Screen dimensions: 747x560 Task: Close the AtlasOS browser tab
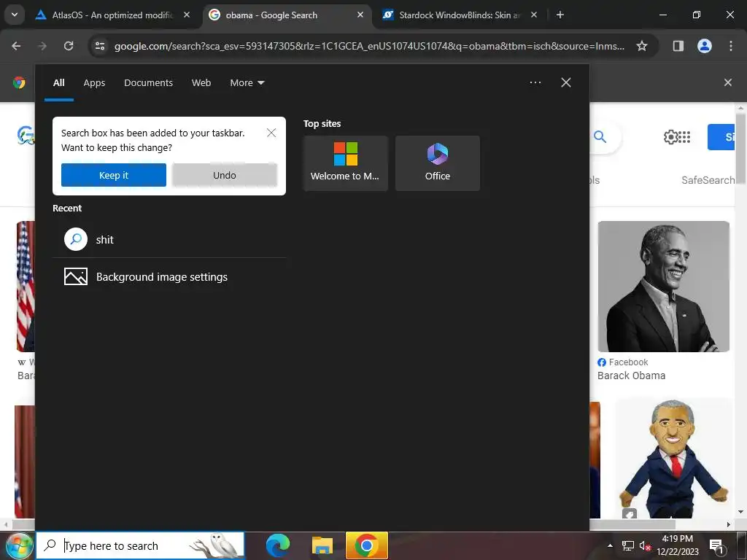pyautogui.click(x=187, y=15)
